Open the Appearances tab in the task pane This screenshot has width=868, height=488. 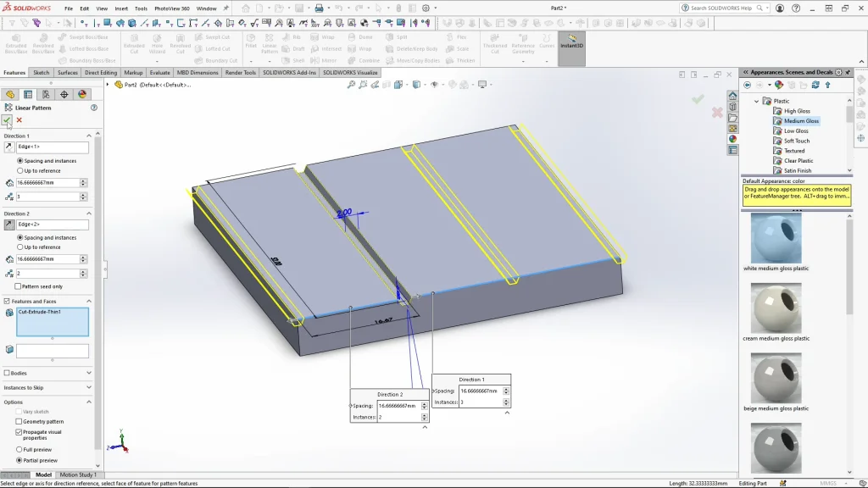(x=733, y=139)
